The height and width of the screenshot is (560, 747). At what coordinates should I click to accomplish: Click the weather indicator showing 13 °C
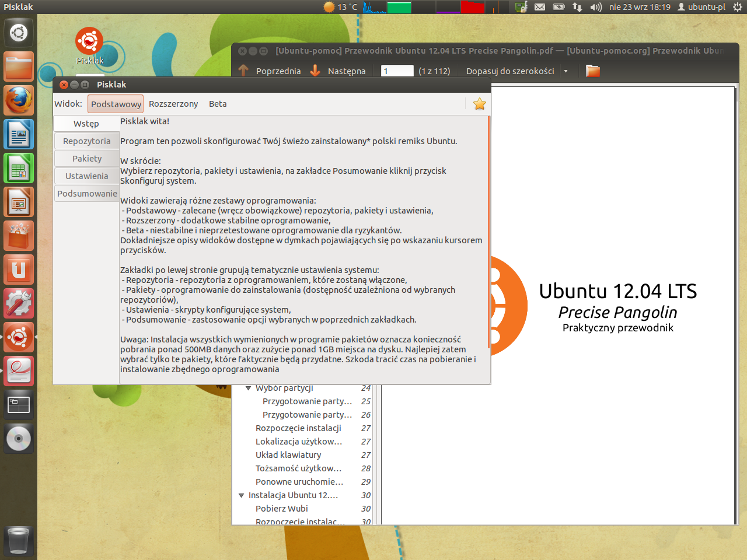340,7
